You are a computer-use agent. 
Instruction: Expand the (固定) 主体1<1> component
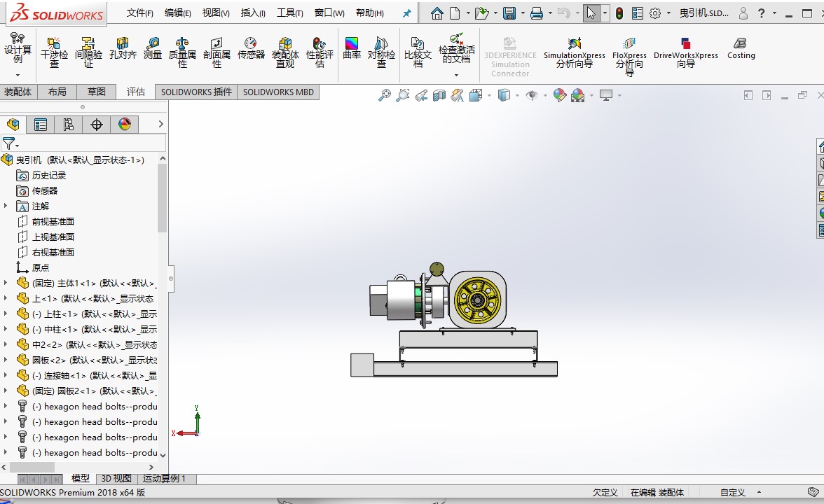[6, 283]
